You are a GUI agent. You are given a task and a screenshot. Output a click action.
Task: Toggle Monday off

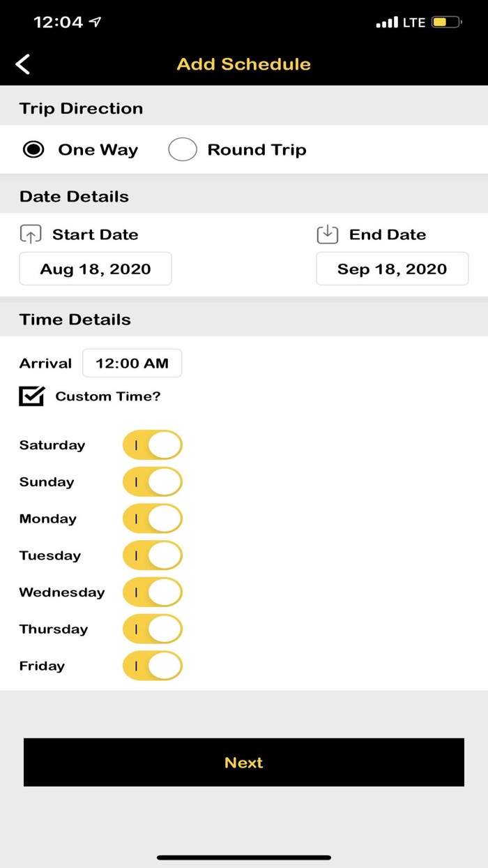(153, 519)
